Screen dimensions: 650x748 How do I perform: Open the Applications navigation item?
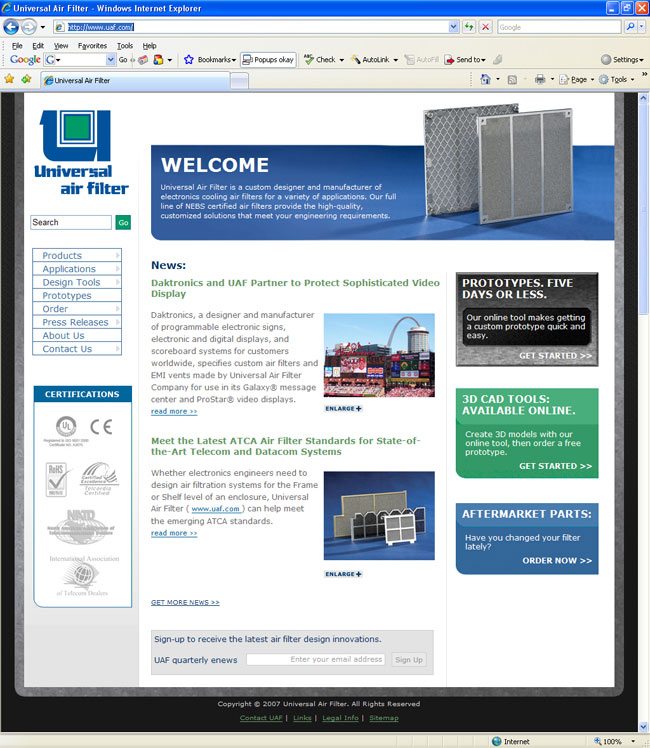click(x=77, y=269)
